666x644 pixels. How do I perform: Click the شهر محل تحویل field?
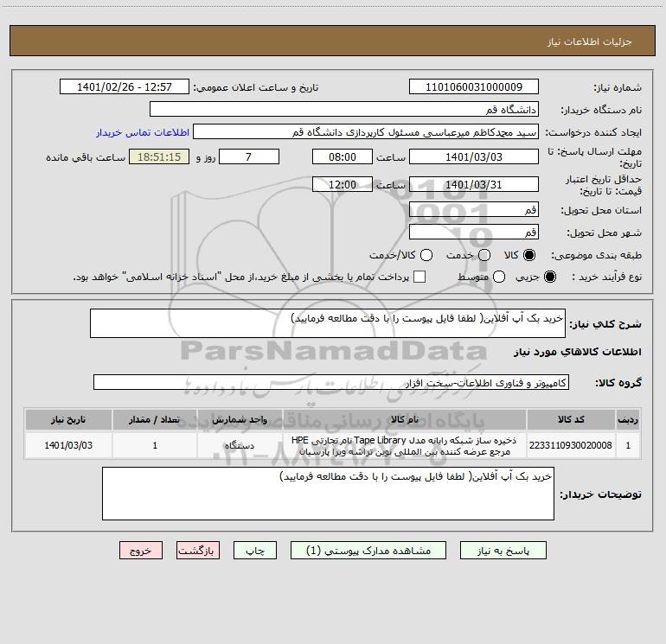coord(474,233)
